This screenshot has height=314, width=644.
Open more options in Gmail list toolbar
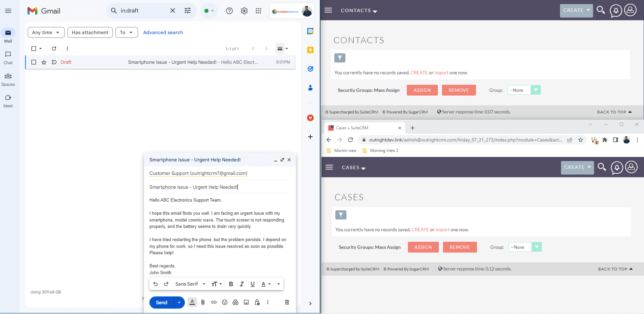(67, 49)
